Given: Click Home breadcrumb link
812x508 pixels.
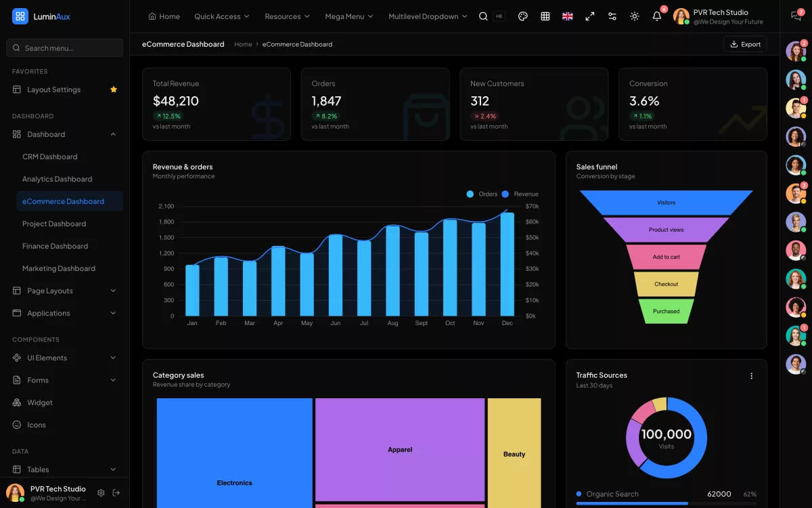Looking at the screenshot, I should point(243,44).
